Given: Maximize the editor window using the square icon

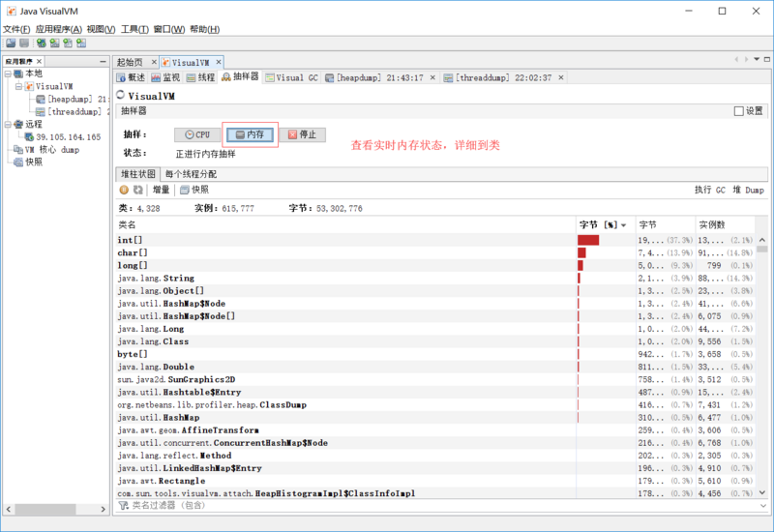Looking at the screenshot, I should (x=767, y=59).
